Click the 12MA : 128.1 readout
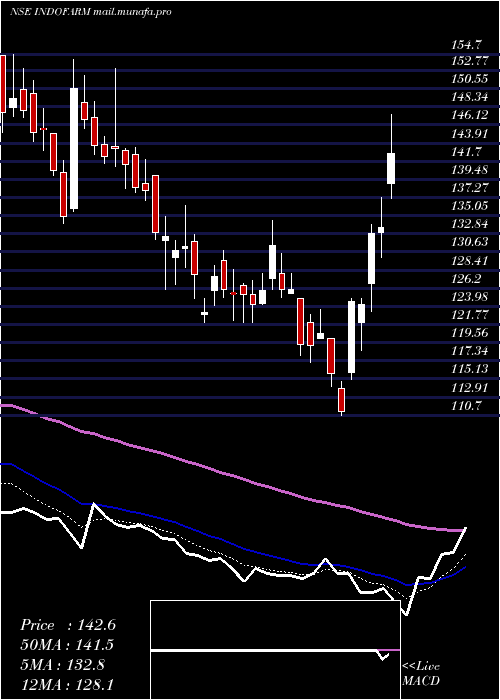Image resolution: width=500 pixels, height=700 pixels. pos(68,684)
